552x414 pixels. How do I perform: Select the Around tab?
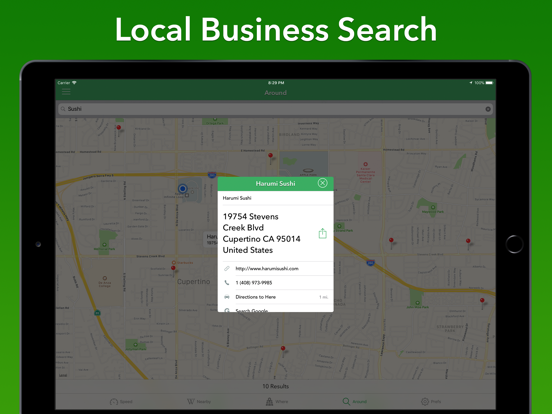[355, 402]
